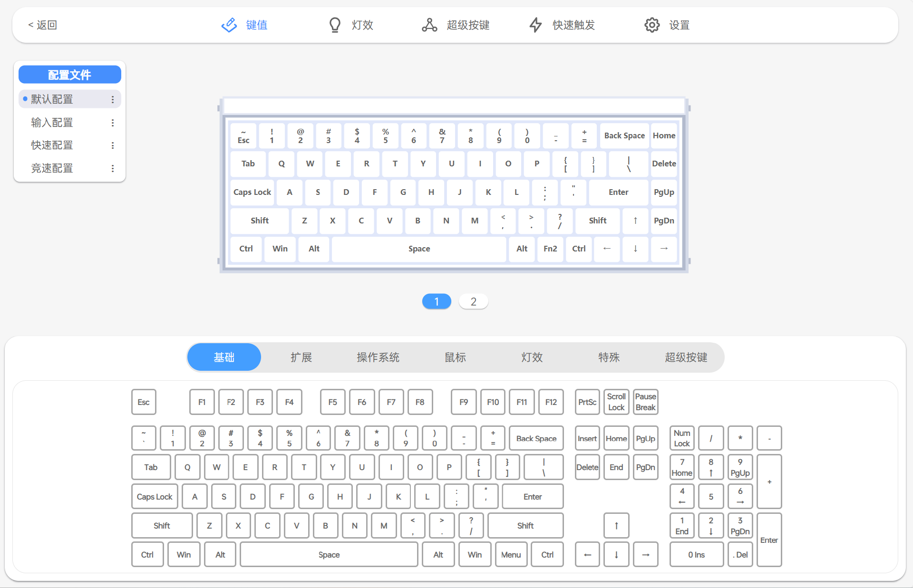The width and height of the screenshot is (913, 588).
Task: Select the Caps Lock key on device layout
Action: (x=252, y=192)
